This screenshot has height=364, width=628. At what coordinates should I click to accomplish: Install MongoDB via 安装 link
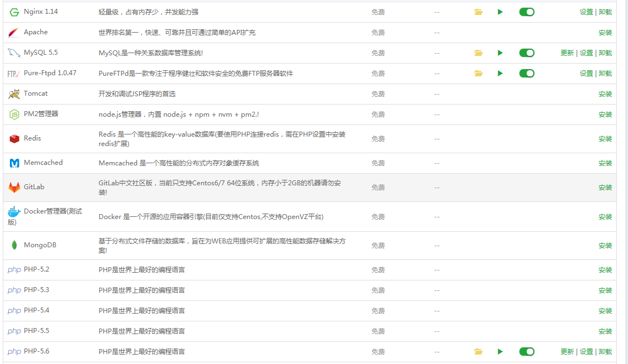605,246
